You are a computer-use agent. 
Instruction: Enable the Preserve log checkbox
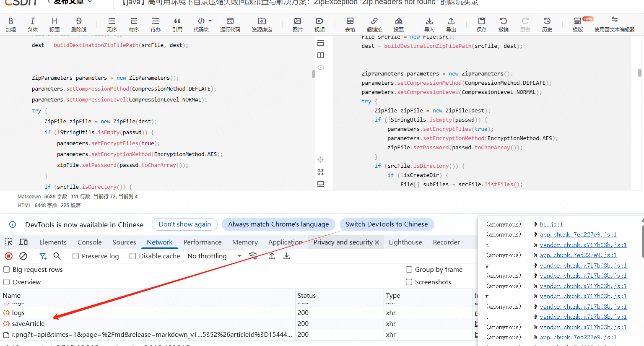point(76,256)
